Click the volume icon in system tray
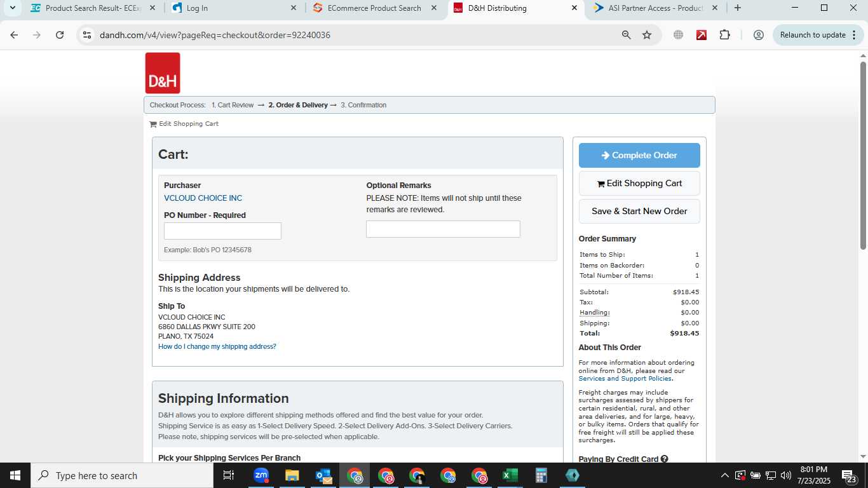The image size is (868, 488). click(786, 475)
